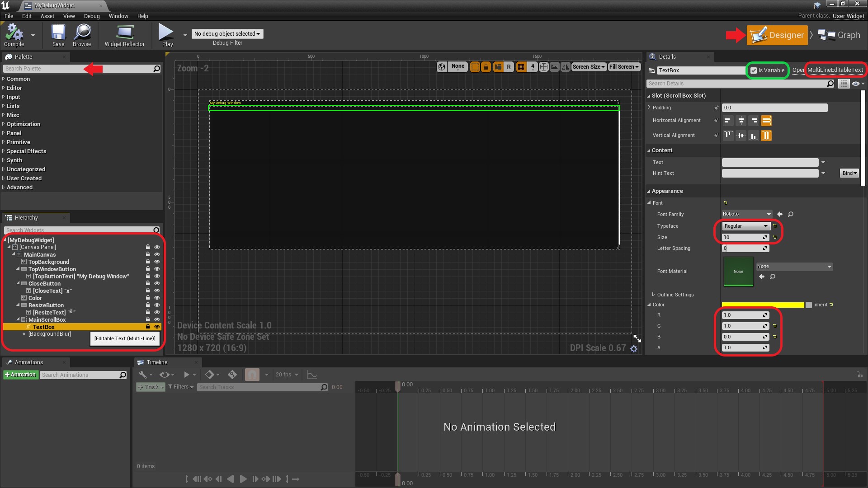
Task: Toggle lock on MainCanvas row
Action: (x=147, y=254)
